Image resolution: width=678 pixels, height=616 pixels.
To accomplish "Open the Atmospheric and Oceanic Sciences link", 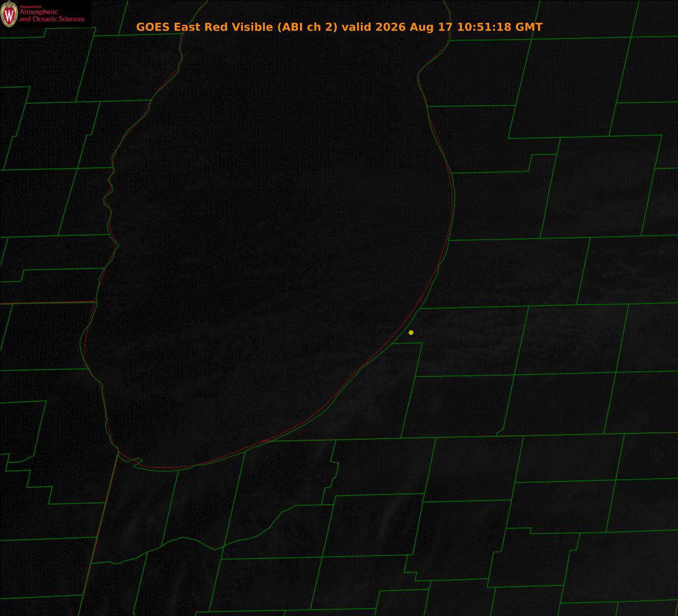I will point(51,16).
